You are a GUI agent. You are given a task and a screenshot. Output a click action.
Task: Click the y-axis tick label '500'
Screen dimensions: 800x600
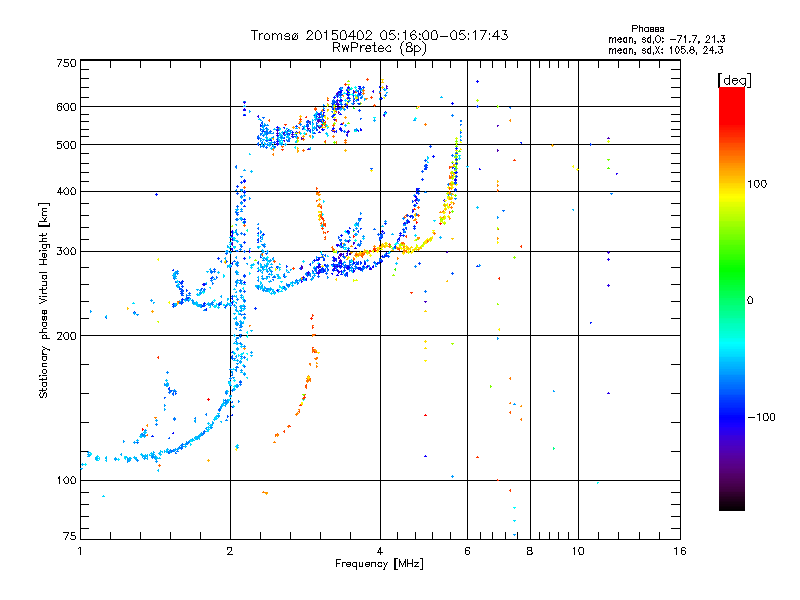66,145
